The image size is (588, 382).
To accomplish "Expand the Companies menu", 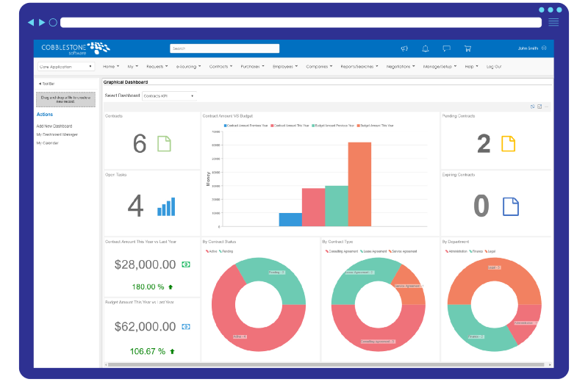I will (319, 66).
